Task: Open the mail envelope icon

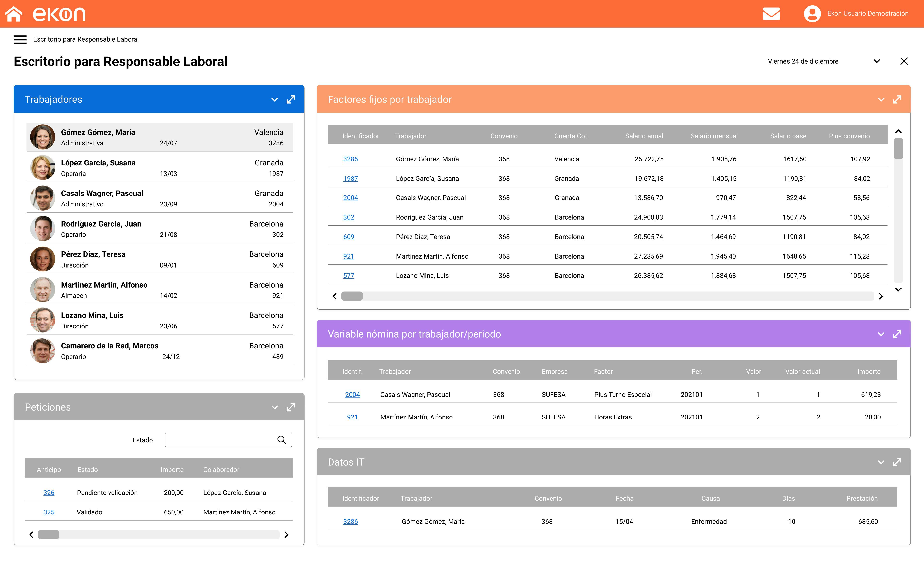Action: pyautogui.click(x=772, y=13)
